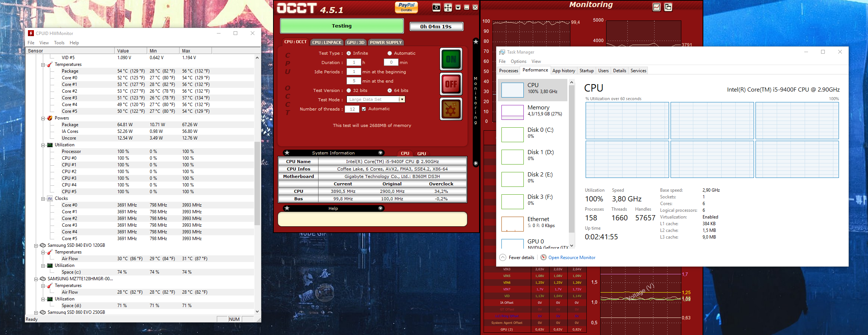This screenshot has width=868, height=335.
Task: Click the Monitoring graph chart icon
Action: [657, 7]
